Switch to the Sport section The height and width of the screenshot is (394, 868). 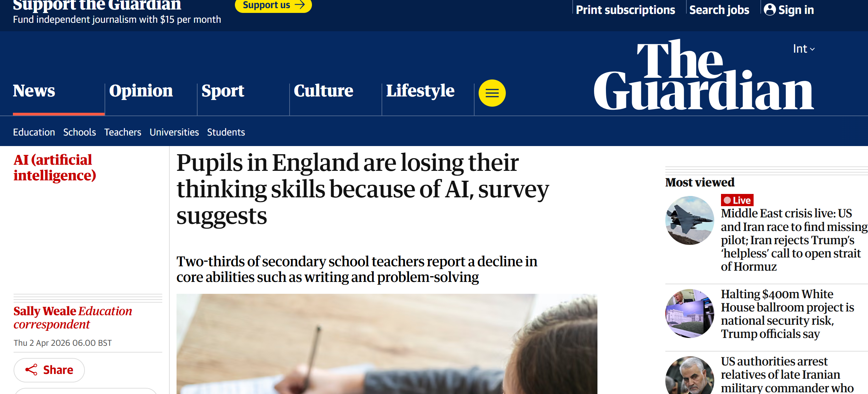[x=223, y=91]
